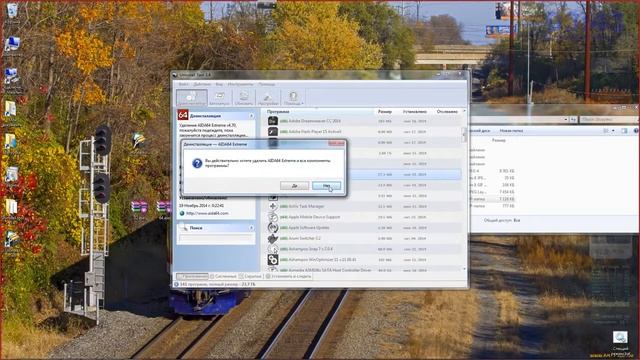Screen dimensions: 640x360
Task: Open the view options dropdown in Explorer
Action: pyautogui.click(x=613, y=131)
